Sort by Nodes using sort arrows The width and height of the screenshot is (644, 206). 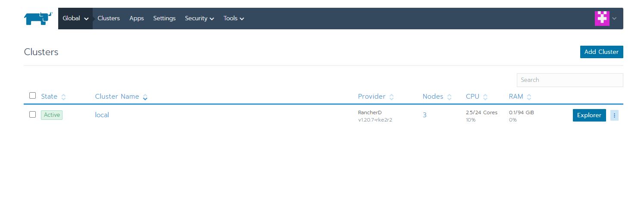tap(449, 97)
